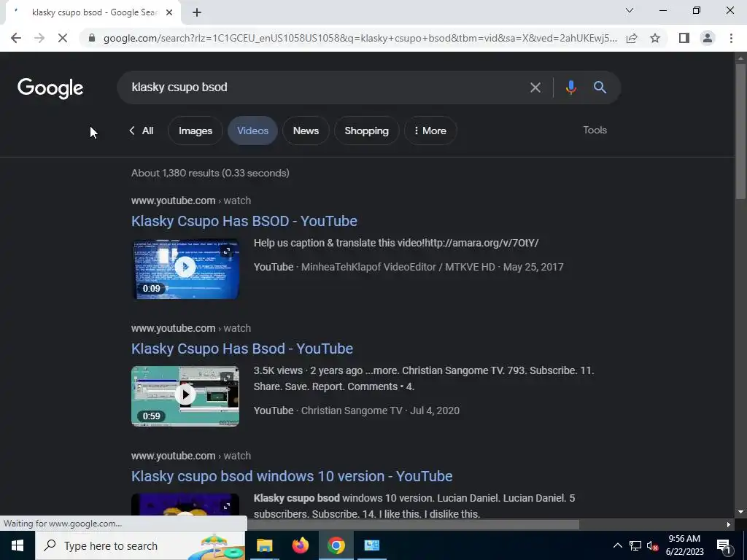View site information lock icon
The height and width of the screenshot is (560, 747).
[x=92, y=38]
